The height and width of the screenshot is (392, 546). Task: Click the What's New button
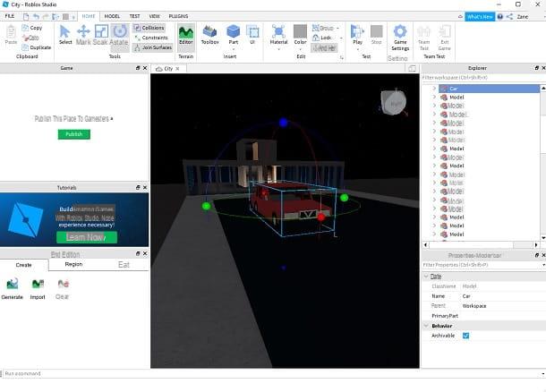tap(480, 16)
